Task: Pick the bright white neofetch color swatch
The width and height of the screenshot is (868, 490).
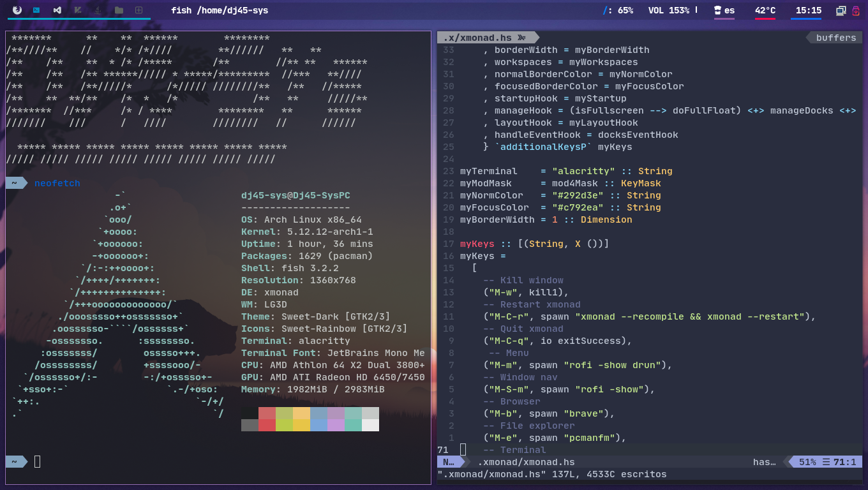Action: [x=370, y=425]
